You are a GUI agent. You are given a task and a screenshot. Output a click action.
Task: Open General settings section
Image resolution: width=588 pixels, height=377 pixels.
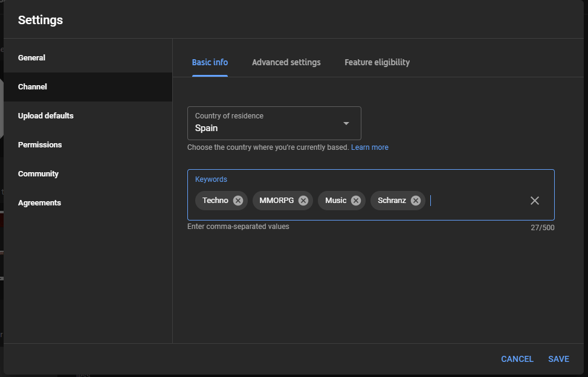click(x=32, y=58)
